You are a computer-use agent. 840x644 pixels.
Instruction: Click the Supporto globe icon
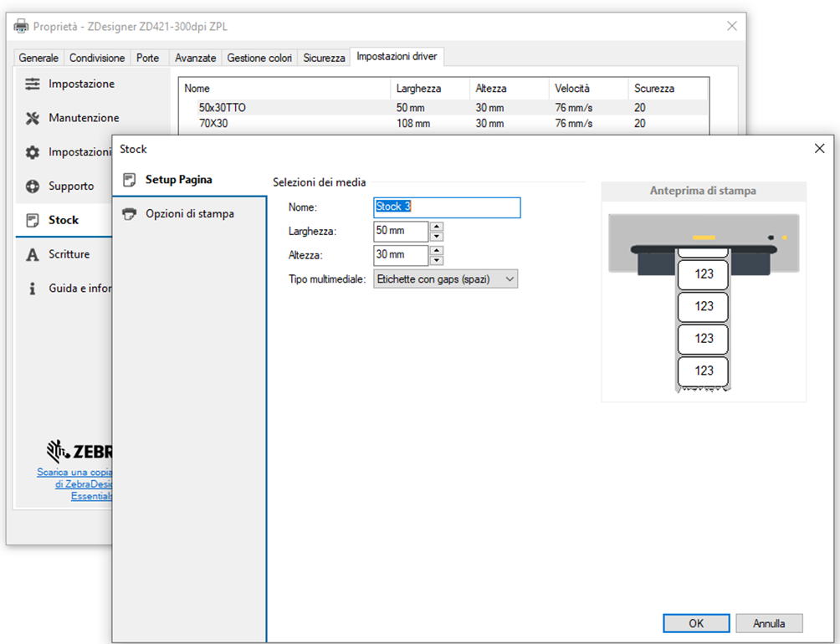33,187
